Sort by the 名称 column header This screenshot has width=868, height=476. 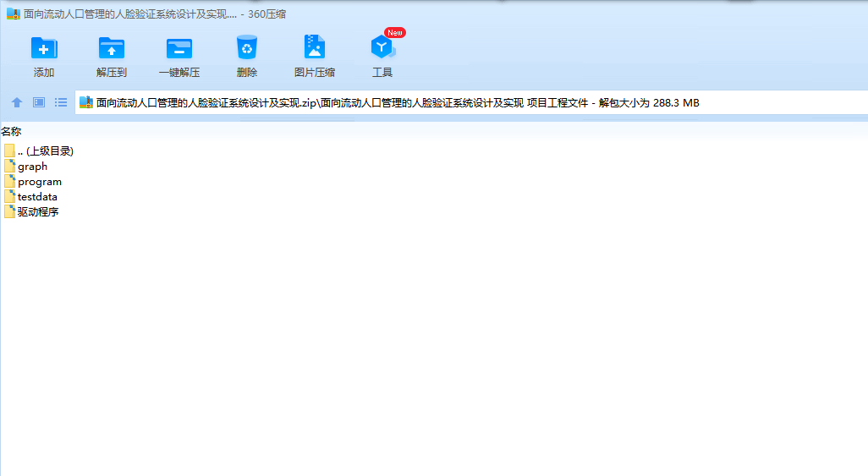[x=11, y=132]
